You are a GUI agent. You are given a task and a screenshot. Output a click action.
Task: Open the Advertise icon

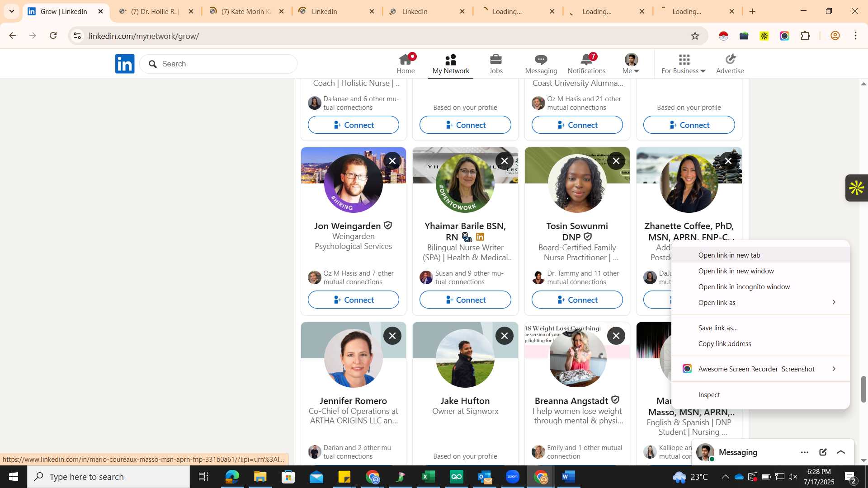click(x=730, y=64)
